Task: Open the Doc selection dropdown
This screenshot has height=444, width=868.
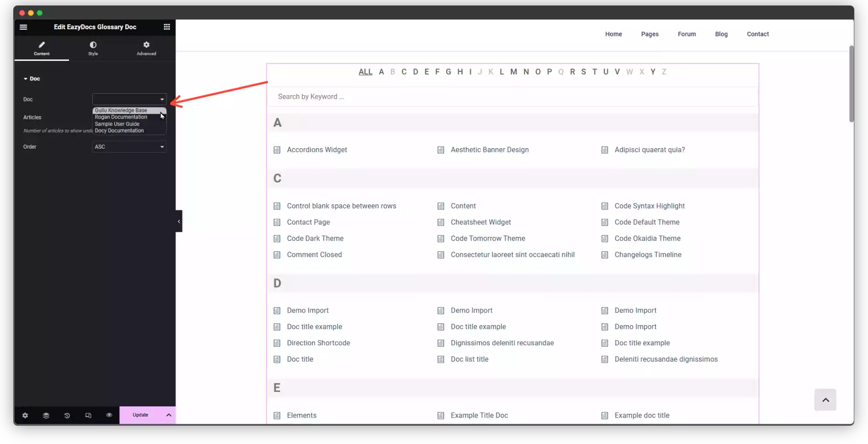Action: (x=129, y=99)
